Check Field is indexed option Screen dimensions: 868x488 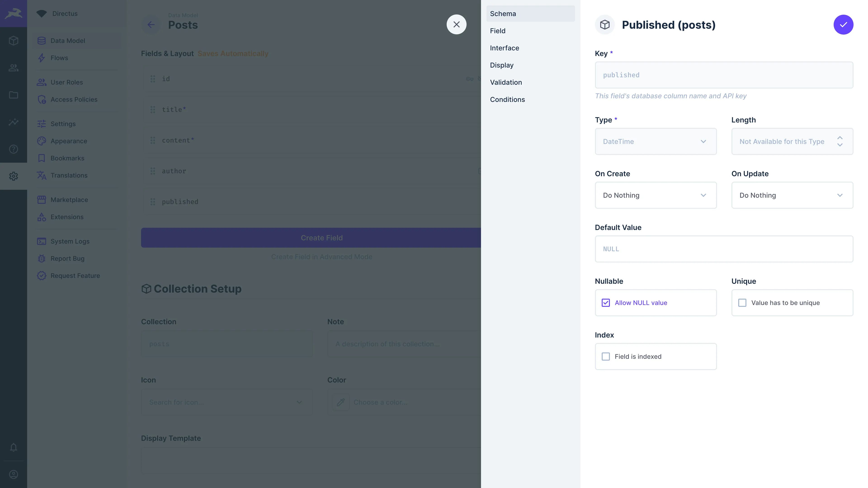click(x=606, y=356)
